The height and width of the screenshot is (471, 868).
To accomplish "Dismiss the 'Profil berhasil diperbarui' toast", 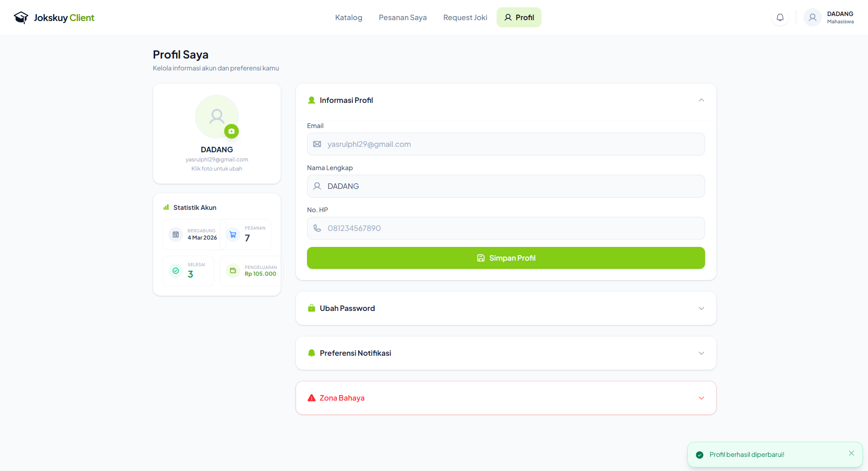I will tap(852, 453).
